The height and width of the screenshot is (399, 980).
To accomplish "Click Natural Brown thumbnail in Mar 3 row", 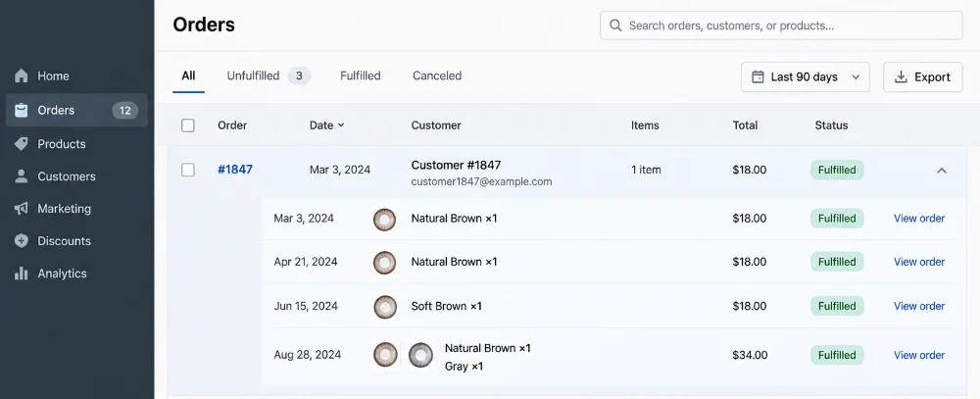I will pyautogui.click(x=385, y=220).
